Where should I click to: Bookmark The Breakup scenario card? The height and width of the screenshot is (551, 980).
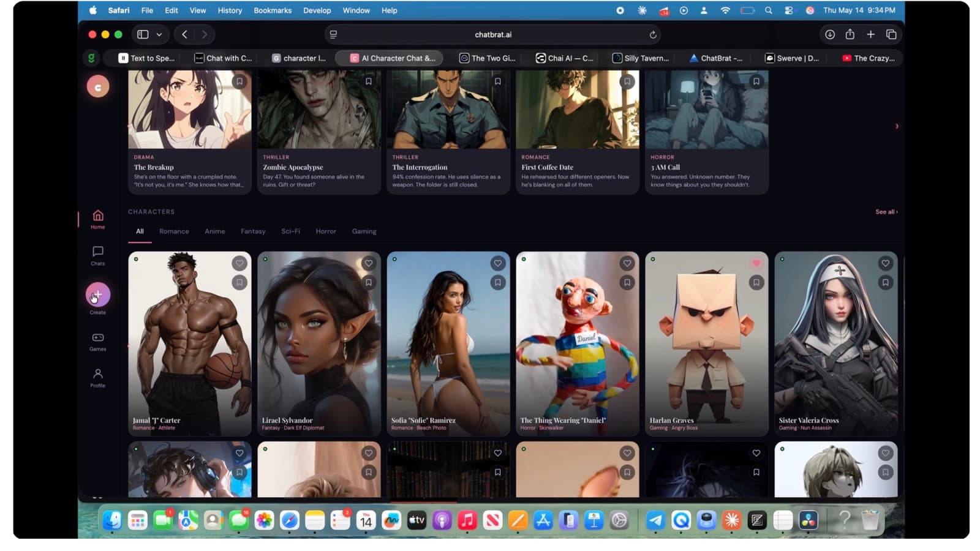(x=239, y=81)
